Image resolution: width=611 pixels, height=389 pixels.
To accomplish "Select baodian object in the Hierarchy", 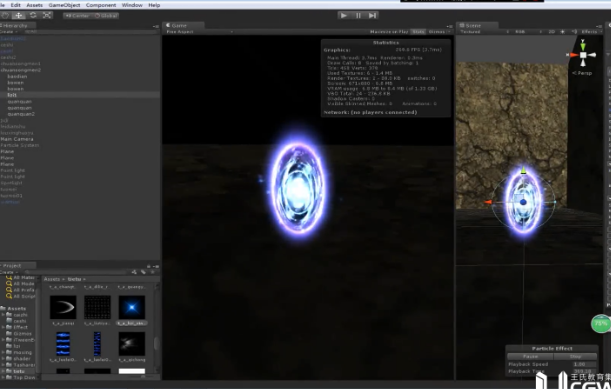I will 17,76.
